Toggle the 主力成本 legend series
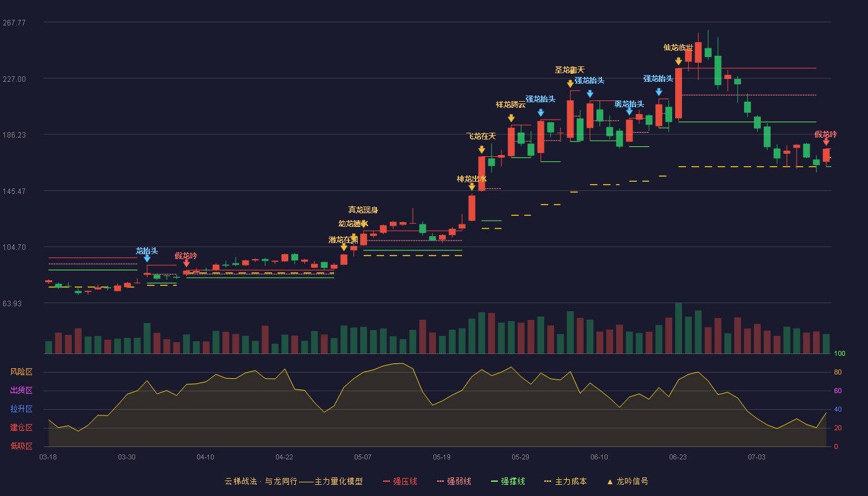The image size is (868, 496). pyautogui.click(x=565, y=481)
